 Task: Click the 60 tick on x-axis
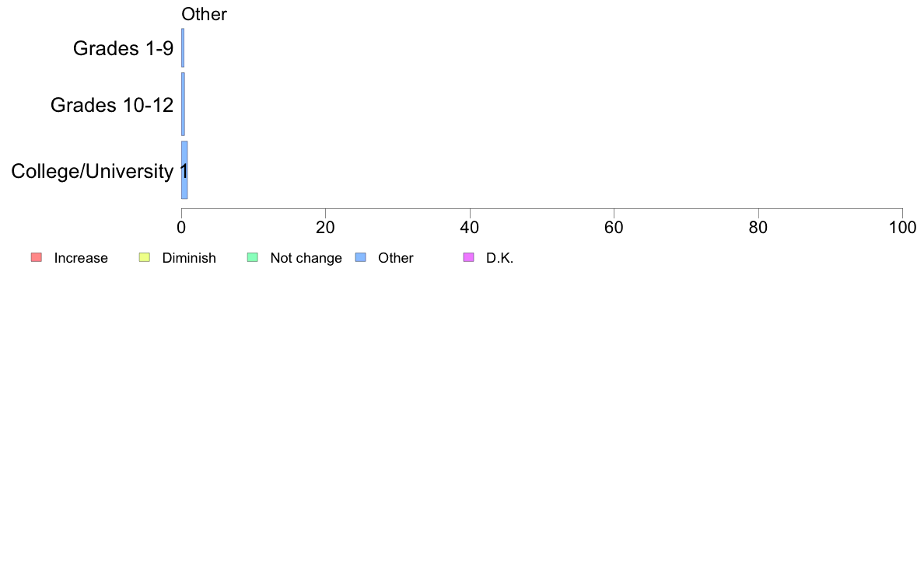point(614,228)
